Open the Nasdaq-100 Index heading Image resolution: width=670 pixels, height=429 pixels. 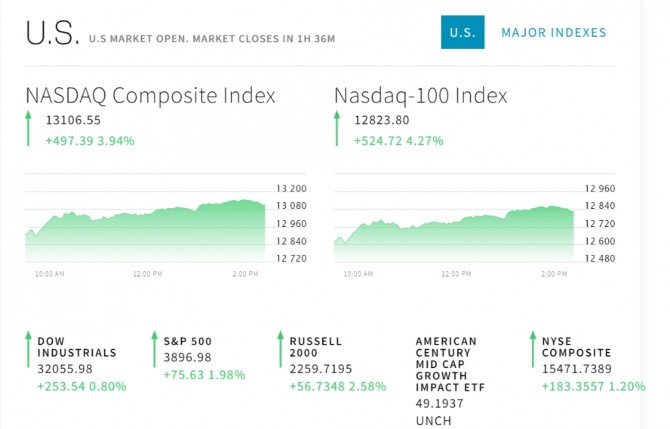pos(420,96)
